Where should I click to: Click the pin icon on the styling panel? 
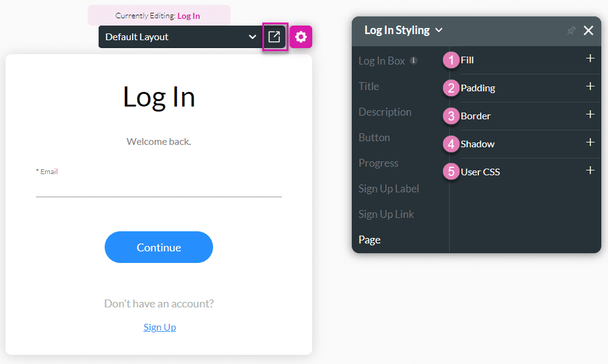coord(571,30)
